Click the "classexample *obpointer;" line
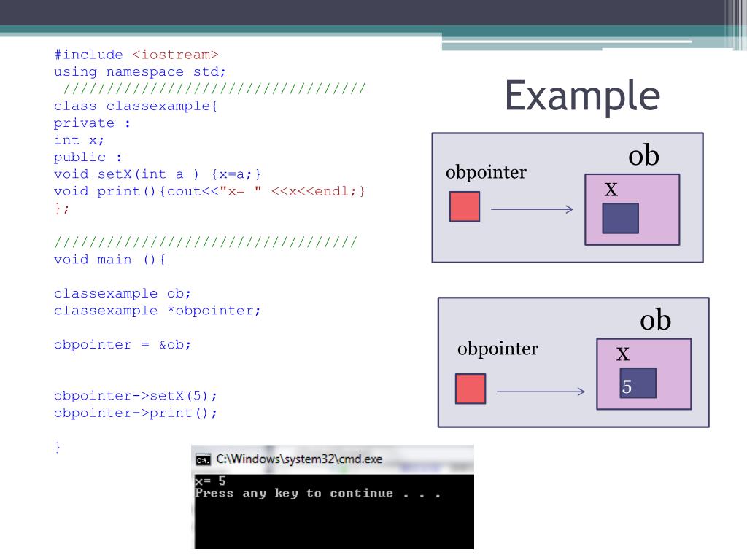 point(158,311)
